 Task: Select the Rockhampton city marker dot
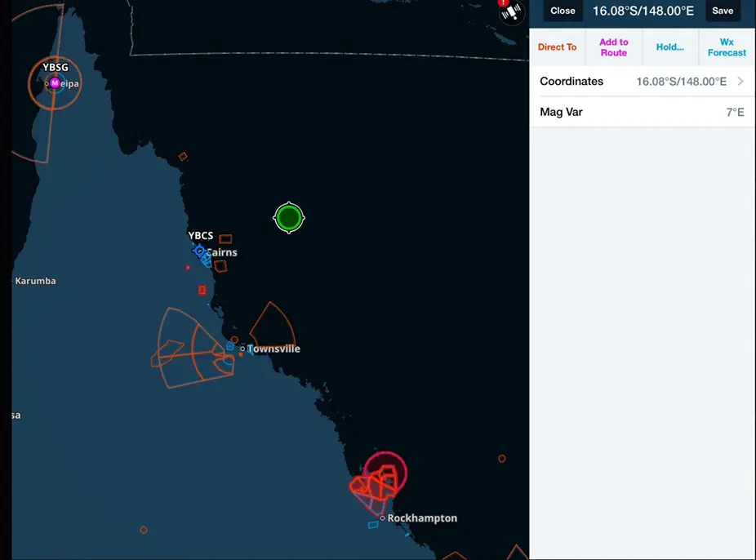[x=382, y=518]
